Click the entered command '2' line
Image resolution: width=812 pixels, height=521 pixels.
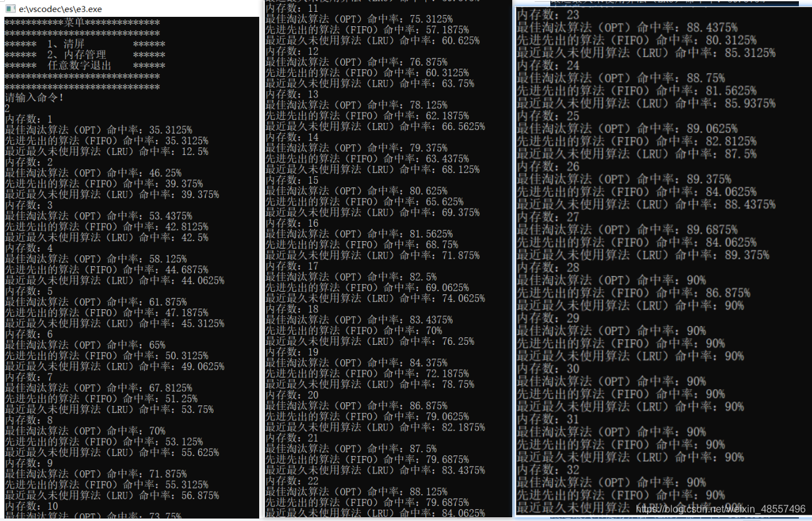pos(7,109)
